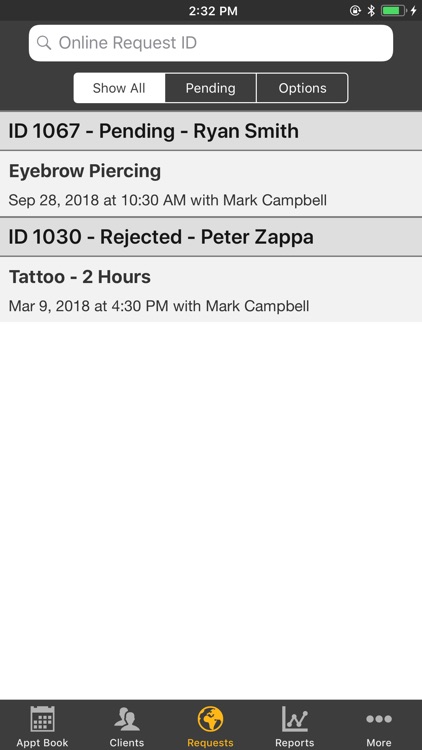The height and width of the screenshot is (750, 422).
Task: Open the Options segment
Action: pyautogui.click(x=302, y=88)
